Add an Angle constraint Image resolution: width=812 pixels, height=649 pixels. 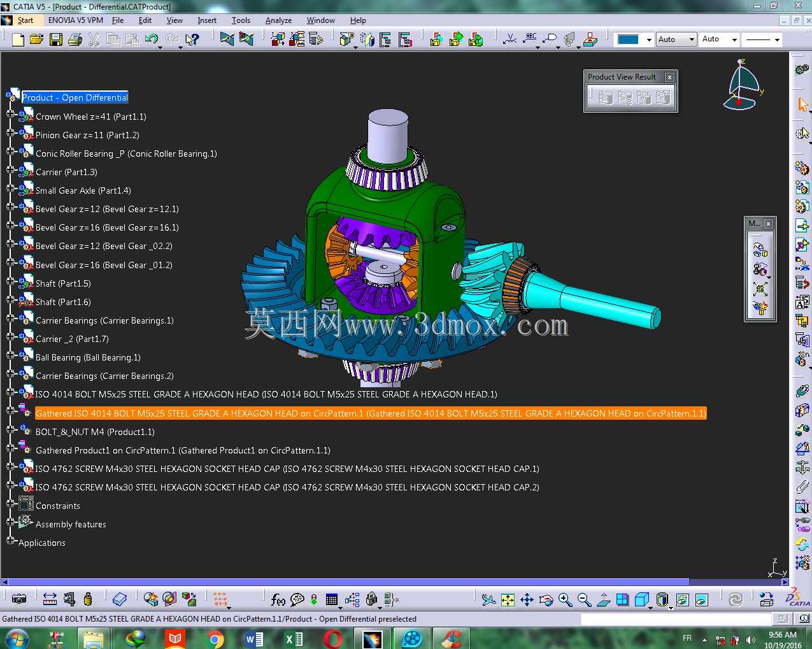point(802,448)
